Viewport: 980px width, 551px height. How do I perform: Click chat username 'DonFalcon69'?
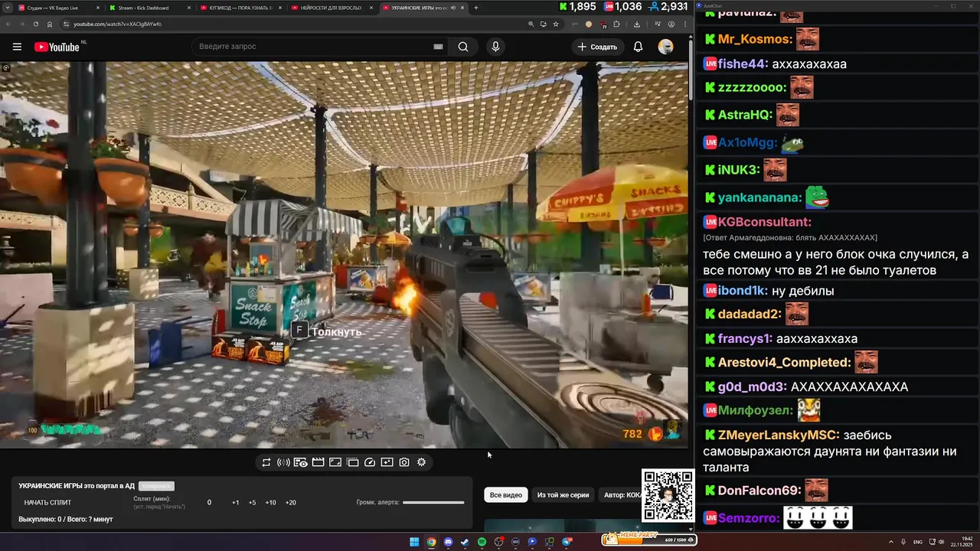point(759,491)
